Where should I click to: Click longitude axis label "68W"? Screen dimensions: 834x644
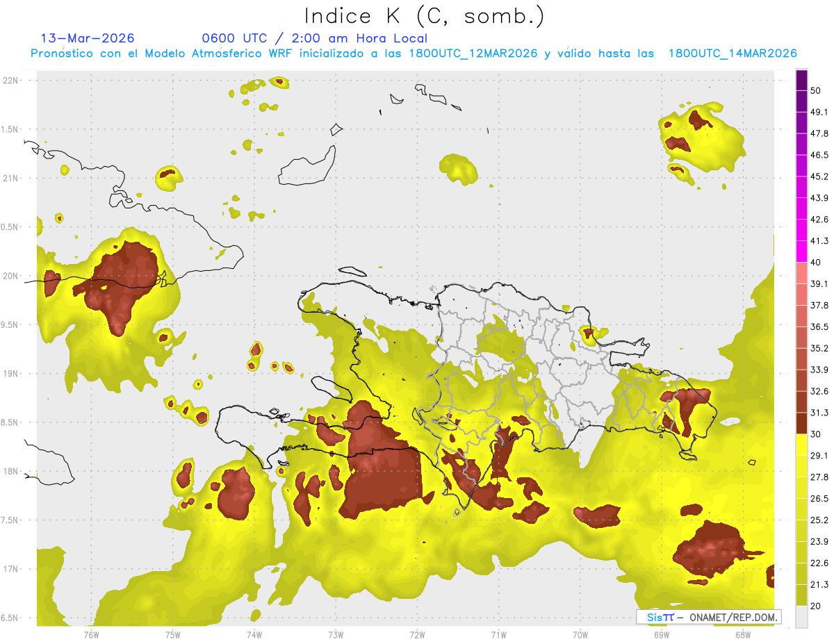742,635
